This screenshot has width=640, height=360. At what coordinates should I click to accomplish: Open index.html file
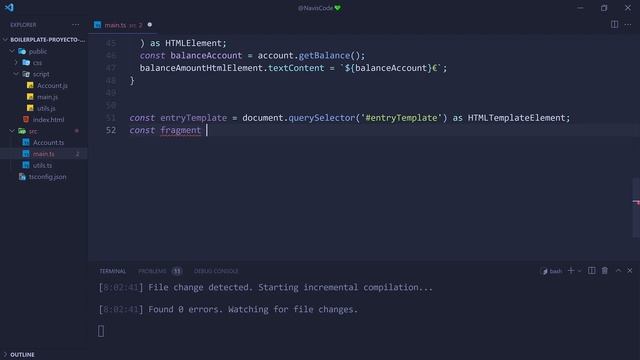click(x=49, y=120)
